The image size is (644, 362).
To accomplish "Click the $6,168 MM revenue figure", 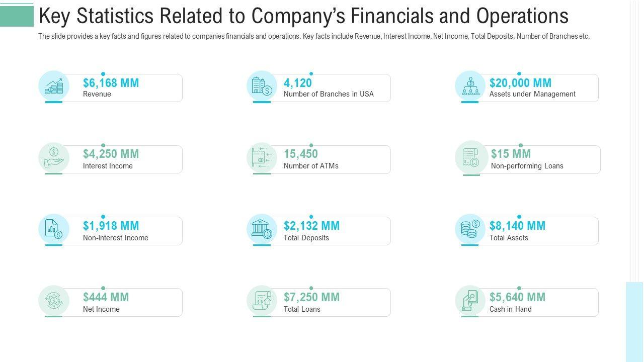I will pyautogui.click(x=111, y=83).
